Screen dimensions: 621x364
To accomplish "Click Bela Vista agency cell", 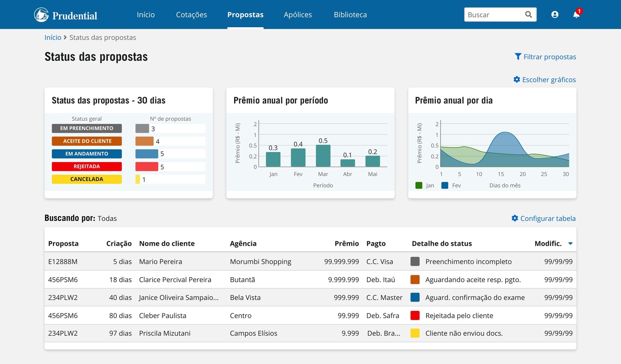I will pyautogui.click(x=245, y=297).
